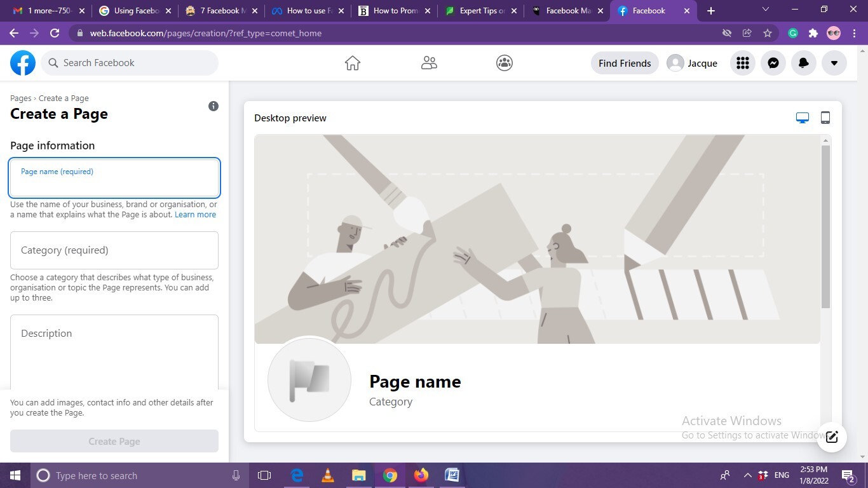The image size is (868, 488).
Task: Click the Facebook logo icon
Action: (x=23, y=63)
